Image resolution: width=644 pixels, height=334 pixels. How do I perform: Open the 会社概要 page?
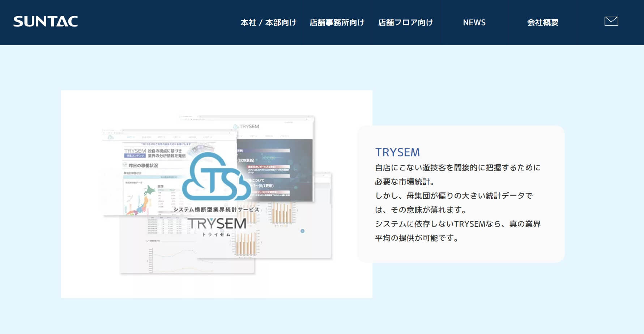[x=543, y=22]
